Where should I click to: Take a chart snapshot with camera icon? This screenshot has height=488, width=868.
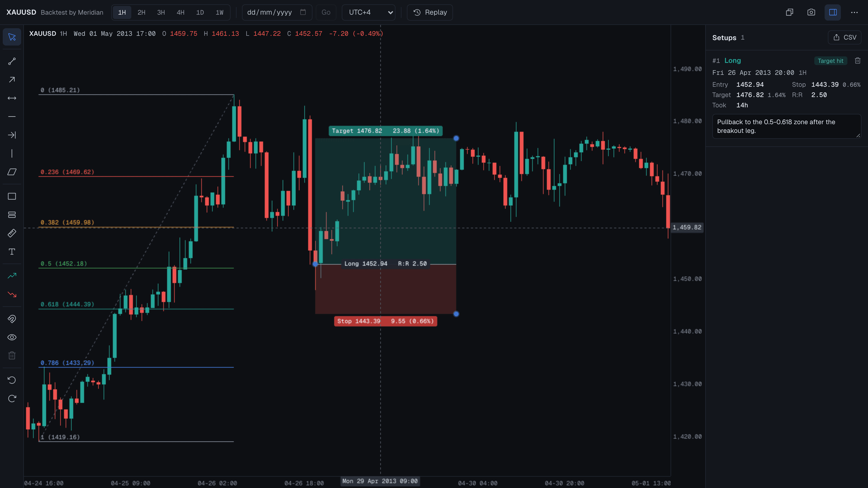click(x=811, y=12)
